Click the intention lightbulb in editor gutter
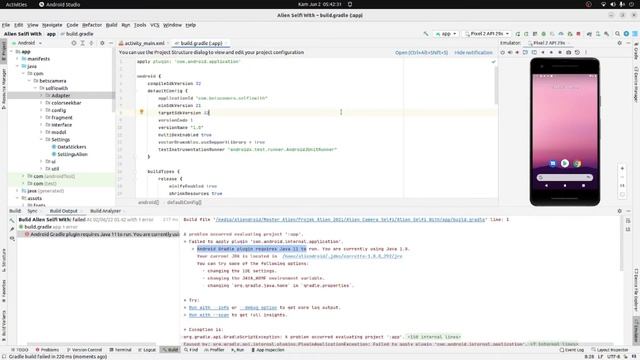 pyautogui.click(x=142, y=112)
